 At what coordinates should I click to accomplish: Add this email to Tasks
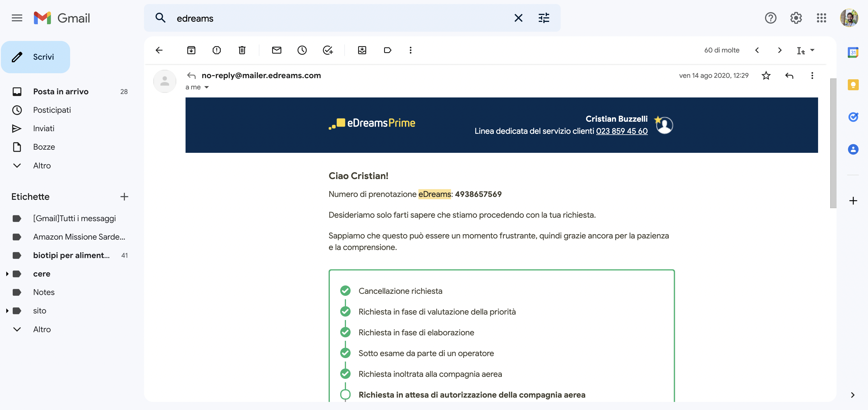[x=328, y=50]
